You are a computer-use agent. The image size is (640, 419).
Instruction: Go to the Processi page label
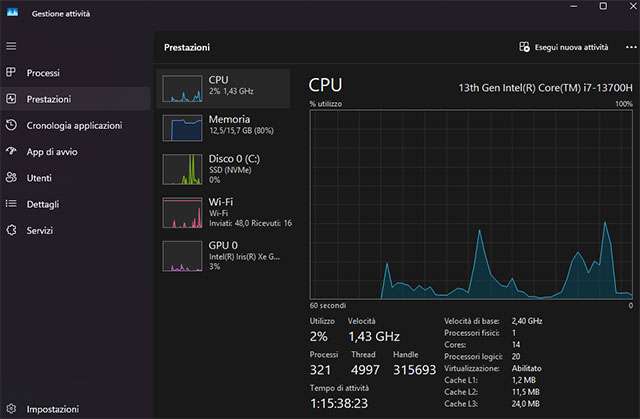pos(43,73)
